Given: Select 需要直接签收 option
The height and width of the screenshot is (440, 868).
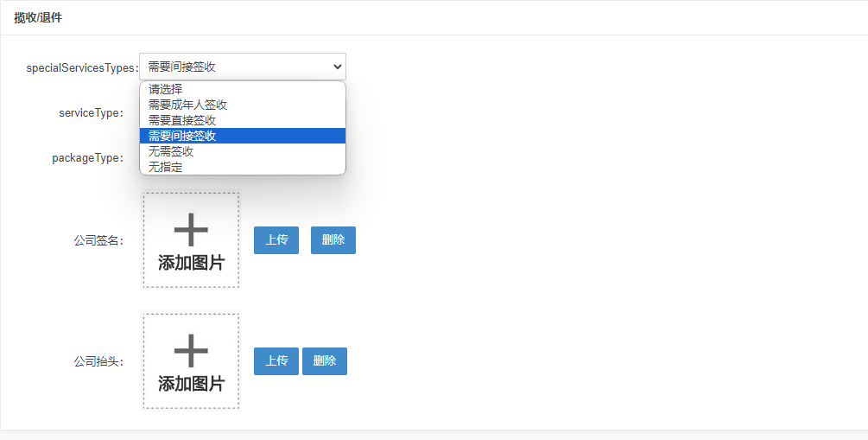Looking at the screenshot, I should point(243,120).
